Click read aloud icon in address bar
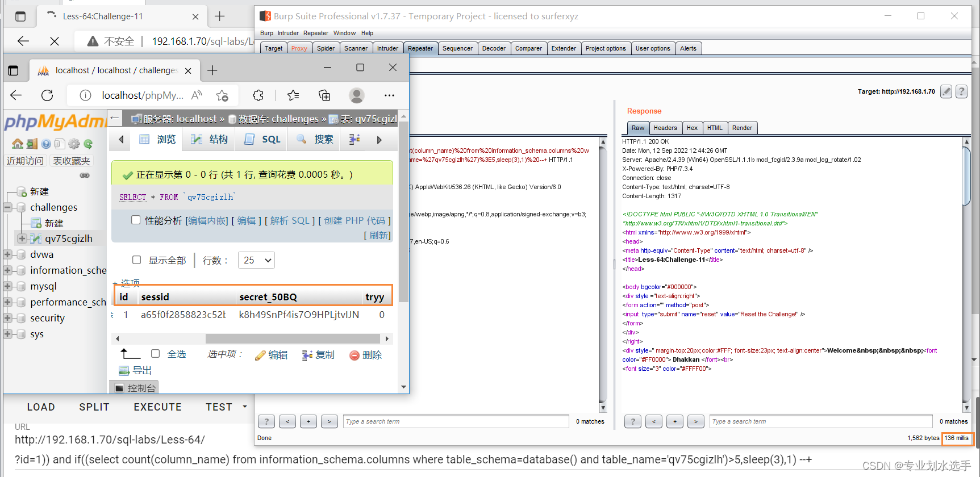Screen dimensions: 980x477 (197, 95)
